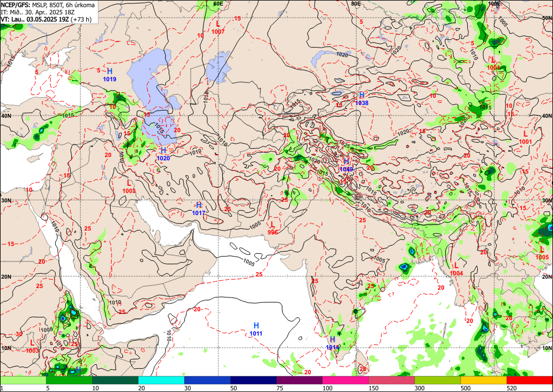Viewport: 553px width, 392px height.
Task: Click the 'VT: Lau.. 03.05.2025 19Z' valid time
Action: coord(35,19)
